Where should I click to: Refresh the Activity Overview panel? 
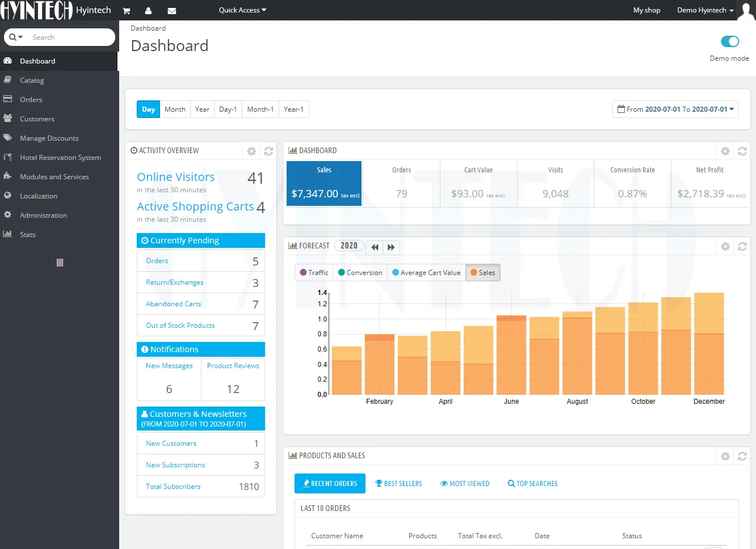tap(268, 151)
